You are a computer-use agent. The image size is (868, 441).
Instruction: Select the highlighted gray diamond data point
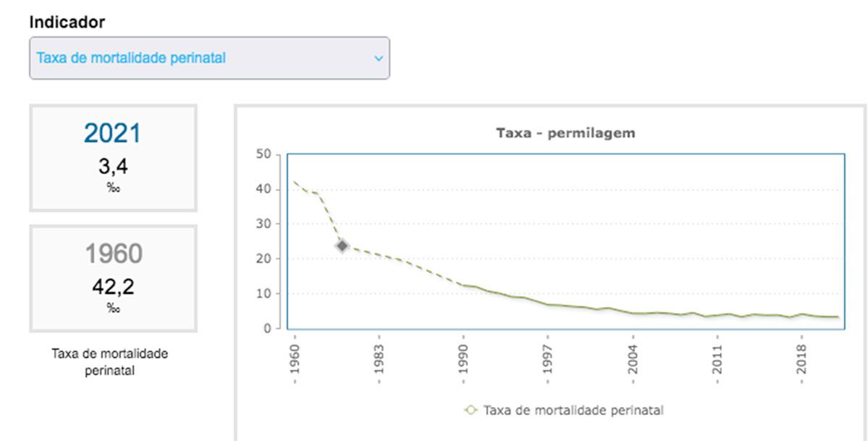342,245
